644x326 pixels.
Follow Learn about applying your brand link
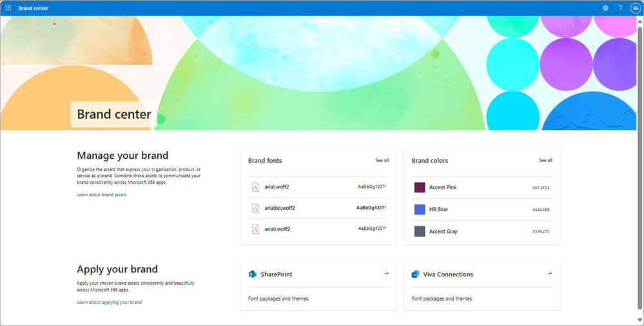click(109, 302)
